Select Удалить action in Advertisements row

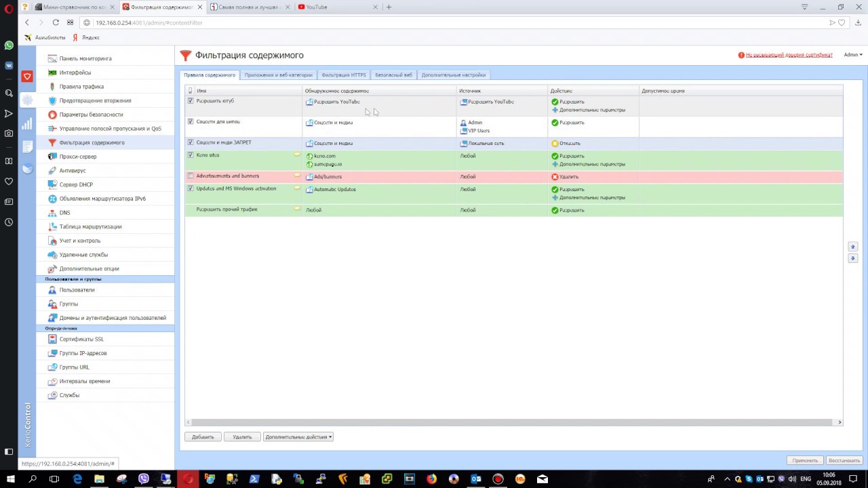point(565,177)
